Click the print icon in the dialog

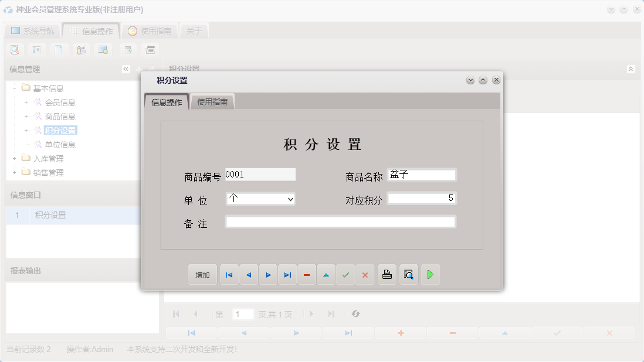point(387,274)
